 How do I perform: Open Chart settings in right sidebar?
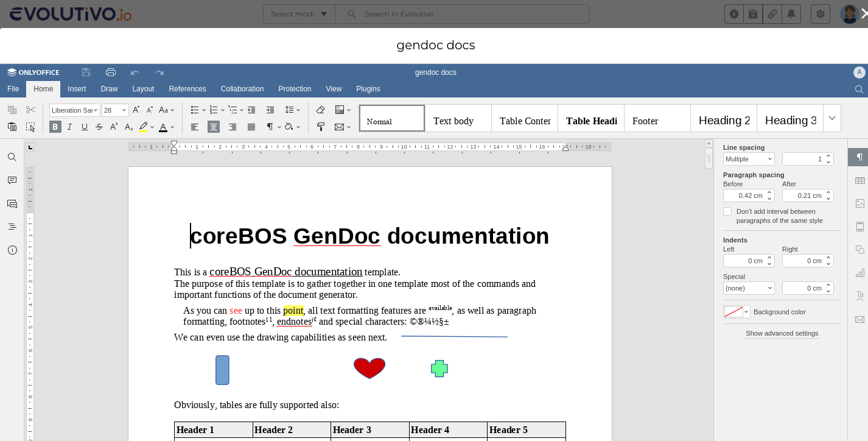click(x=860, y=273)
